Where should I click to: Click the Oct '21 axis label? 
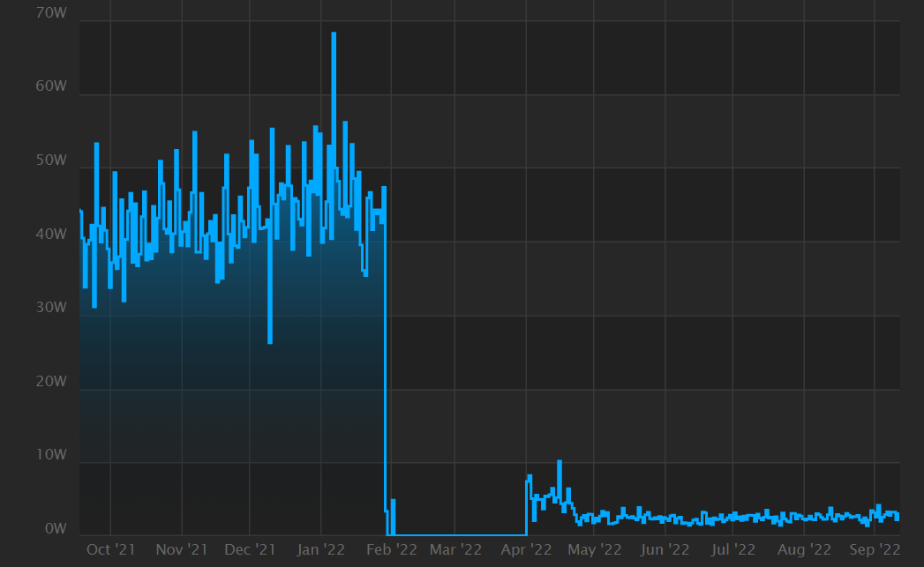point(111,549)
